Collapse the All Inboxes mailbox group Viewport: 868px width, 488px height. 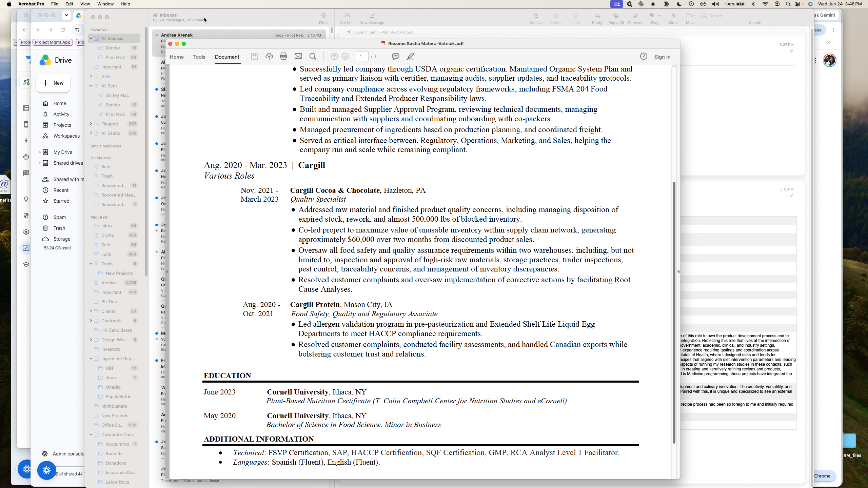[91, 38]
